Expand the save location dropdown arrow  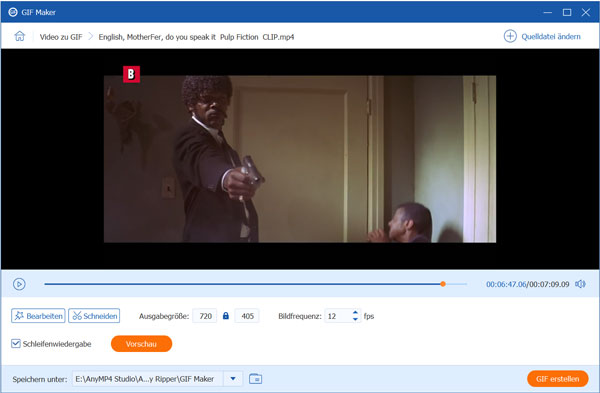(233, 379)
